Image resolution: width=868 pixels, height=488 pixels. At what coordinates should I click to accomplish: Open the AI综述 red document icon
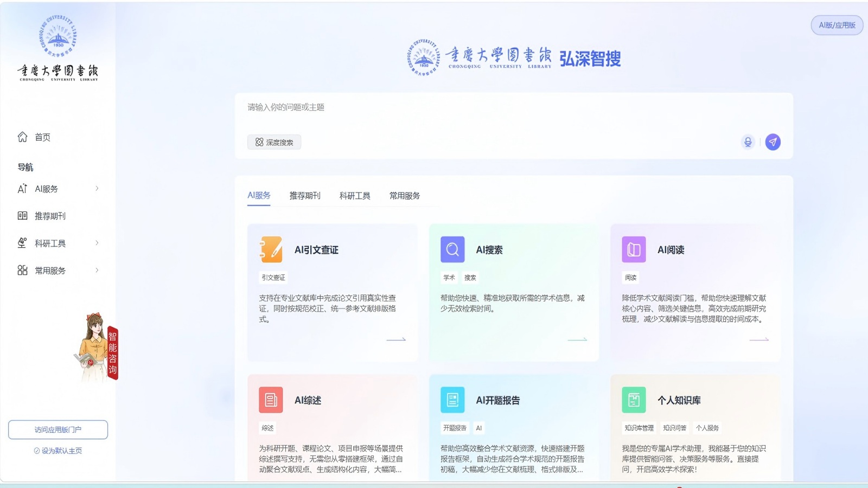pyautogui.click(x=271, y=400)
